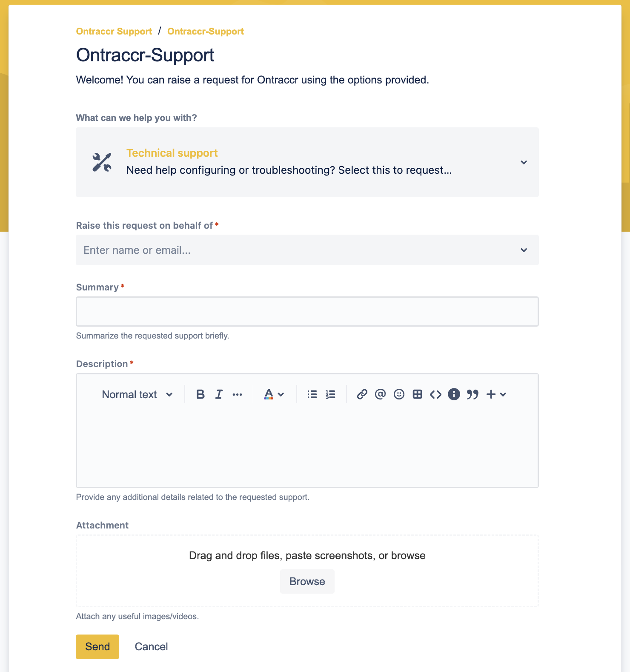This screenshot has width=630, height=672.
Task: Insert a code snippet block
Action: click(435, 394)
